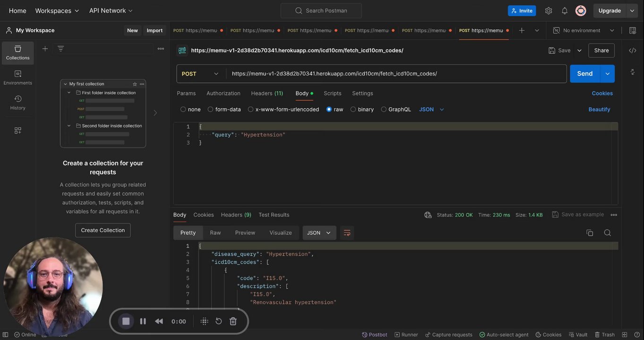Click the Create Collection button
The height and width of the screenshot is (340, 644).
point(103,230)
